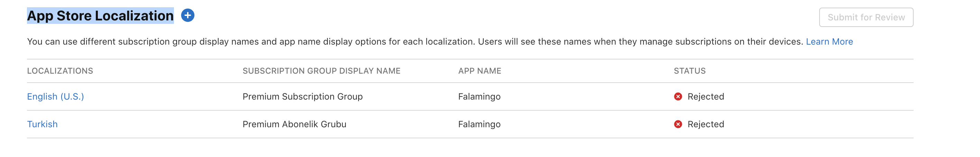Add a new localization with plus icon
This screenshot has width=980, height=157.
click(x=187, y=16)
